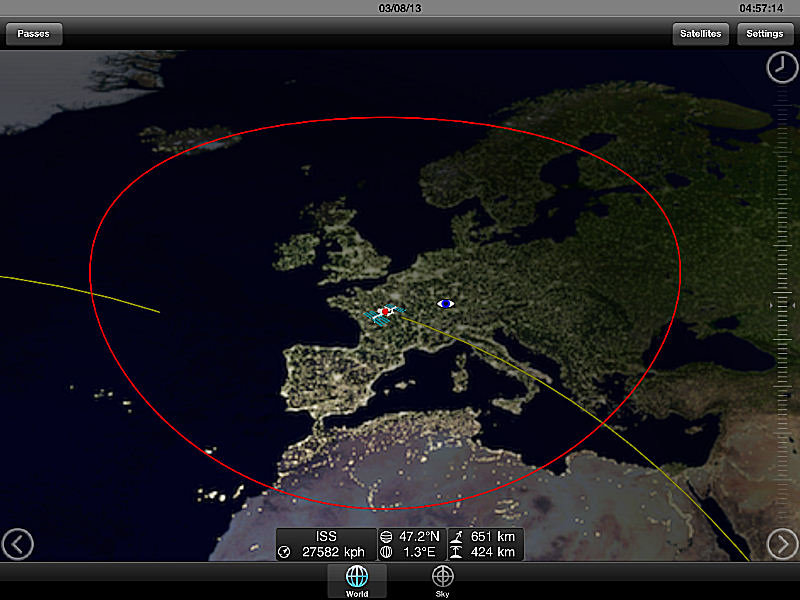
Task: Click the 27582 kph speed readout
Action: [x=333, y=552]
